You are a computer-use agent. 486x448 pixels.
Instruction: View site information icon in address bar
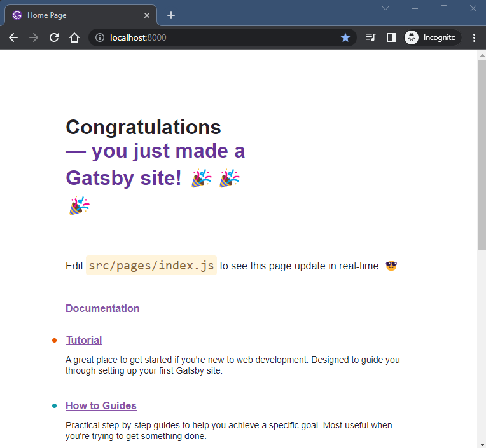[100, 37]
